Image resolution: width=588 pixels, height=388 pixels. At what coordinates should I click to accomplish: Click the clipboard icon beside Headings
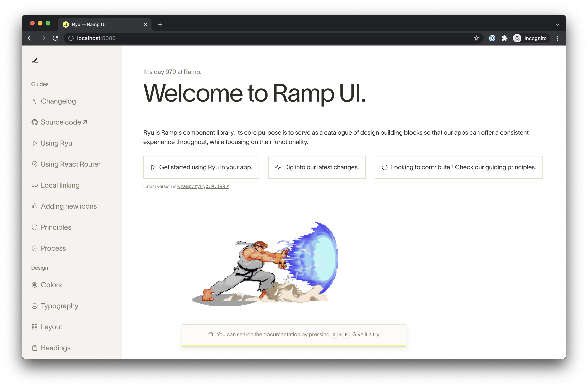pyautogui.click(x=35, y=348)
